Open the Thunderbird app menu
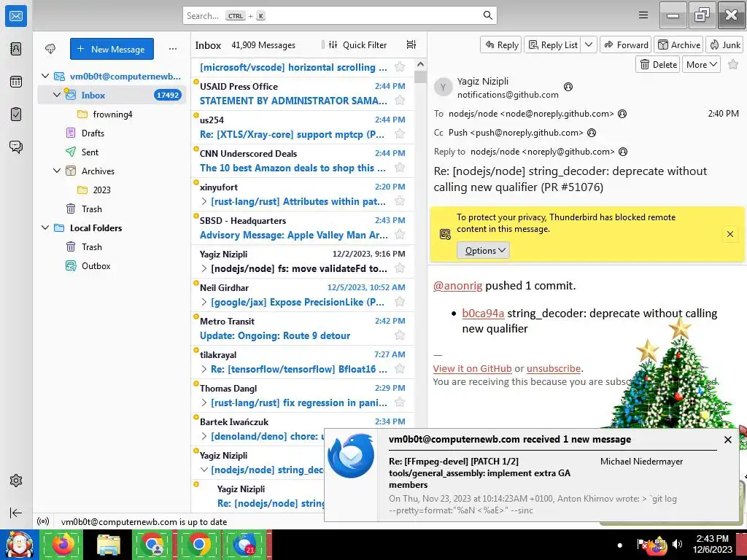 643,15
